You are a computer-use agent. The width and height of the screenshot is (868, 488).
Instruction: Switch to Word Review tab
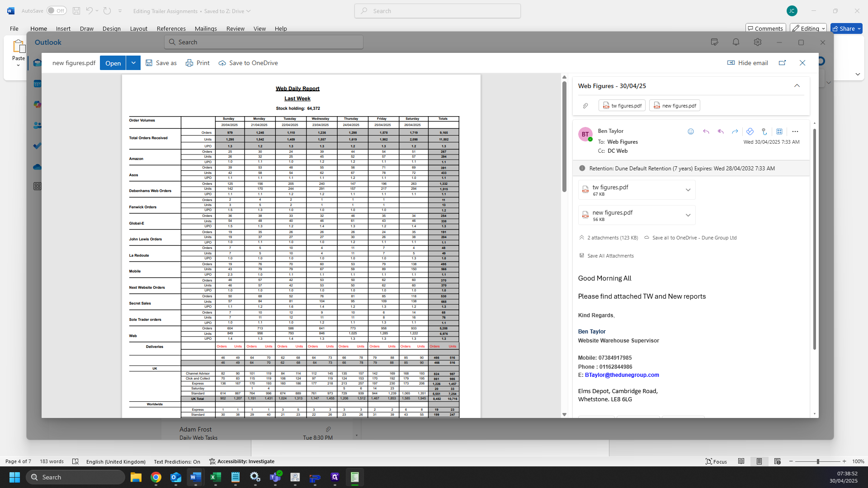(x=236, y=28)
